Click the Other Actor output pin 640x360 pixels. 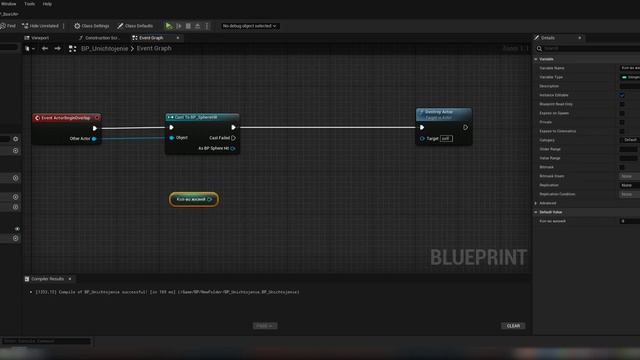point(94,139)
